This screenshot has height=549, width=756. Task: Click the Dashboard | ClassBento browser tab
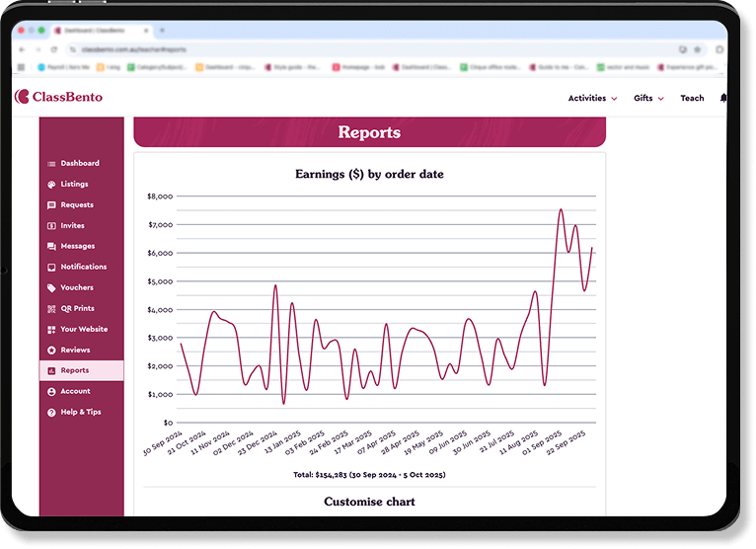point(102,31)
